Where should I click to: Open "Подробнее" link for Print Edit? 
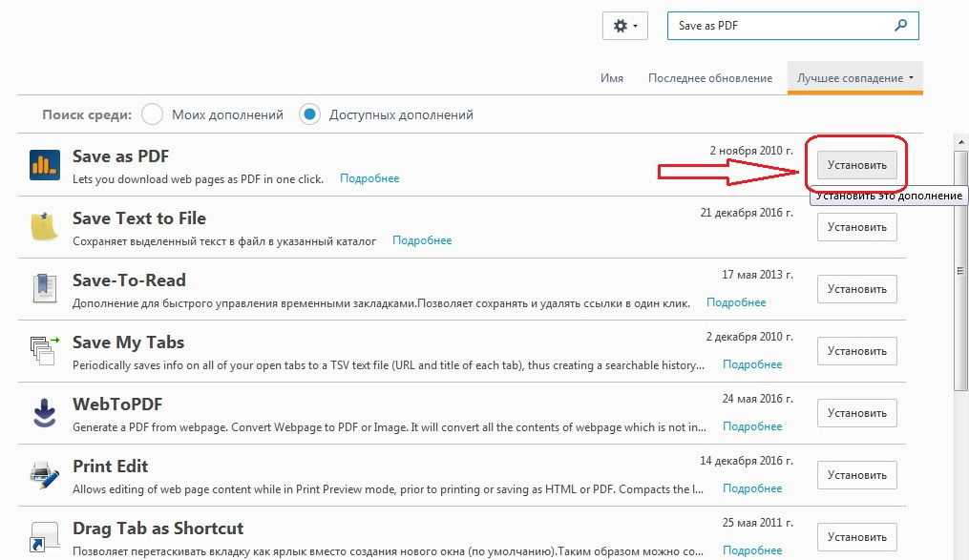pyautogui.click(x=752, y=488)
